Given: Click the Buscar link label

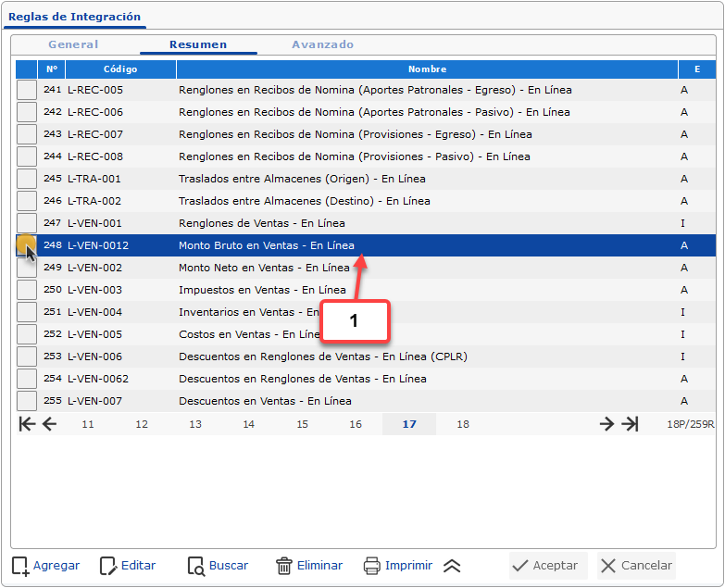Looking at the screenshot, I should point(229,566).
